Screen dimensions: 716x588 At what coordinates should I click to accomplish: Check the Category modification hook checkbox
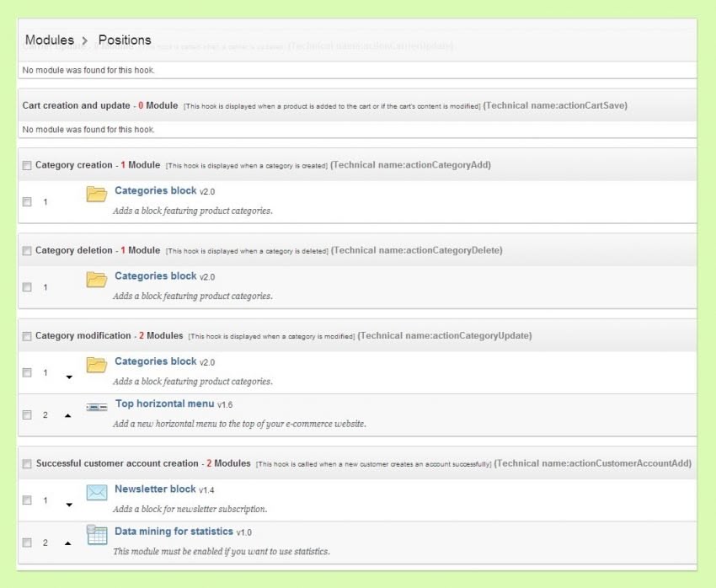click(27, 335)
